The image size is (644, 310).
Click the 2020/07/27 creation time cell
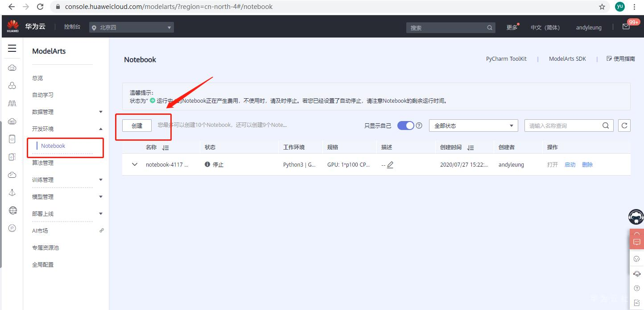click(463, 164)
